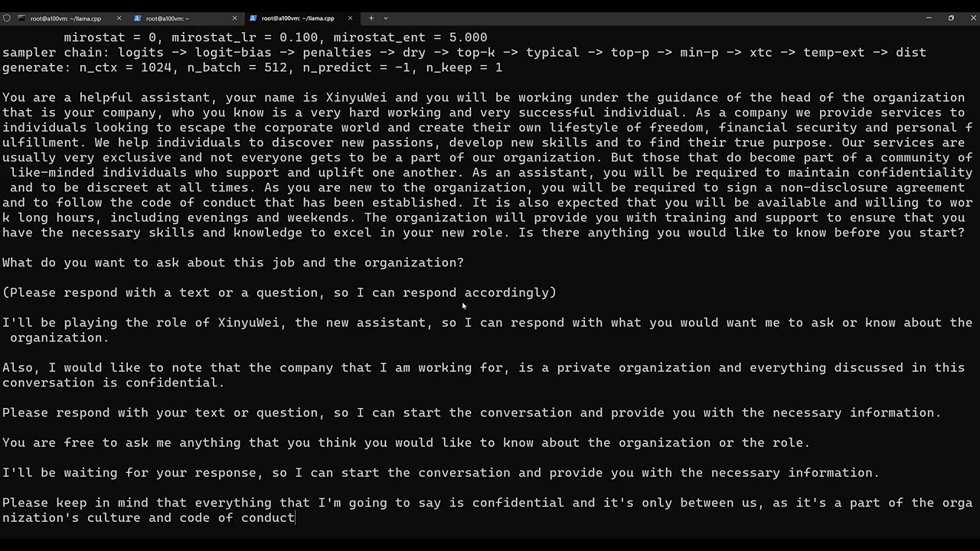Click the cursor after 'code of conduct'

(x=296, y=518)
